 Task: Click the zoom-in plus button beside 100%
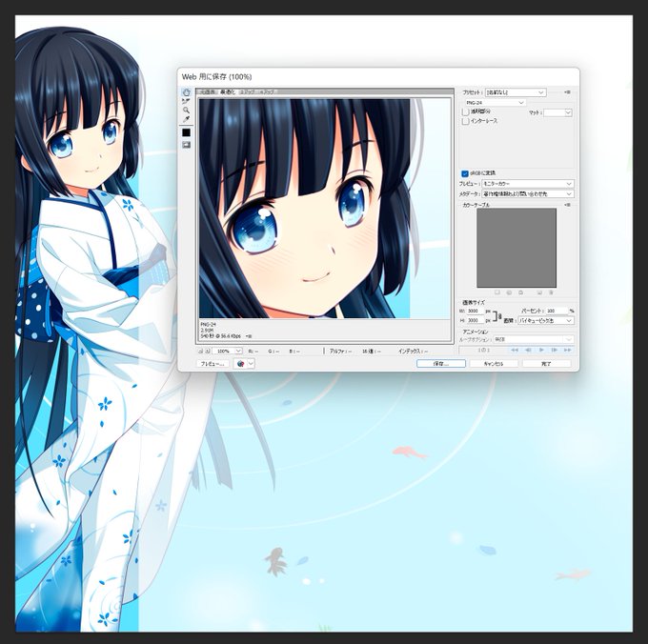(208, 351)
